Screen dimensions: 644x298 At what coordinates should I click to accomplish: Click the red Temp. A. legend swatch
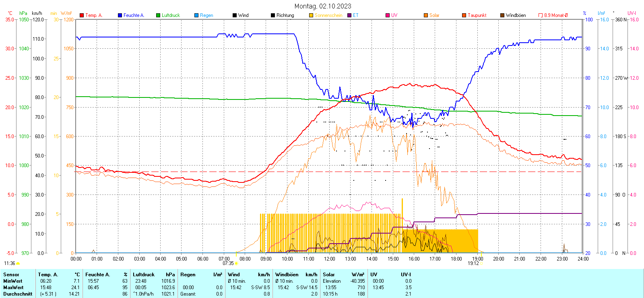tap(82, 15)
